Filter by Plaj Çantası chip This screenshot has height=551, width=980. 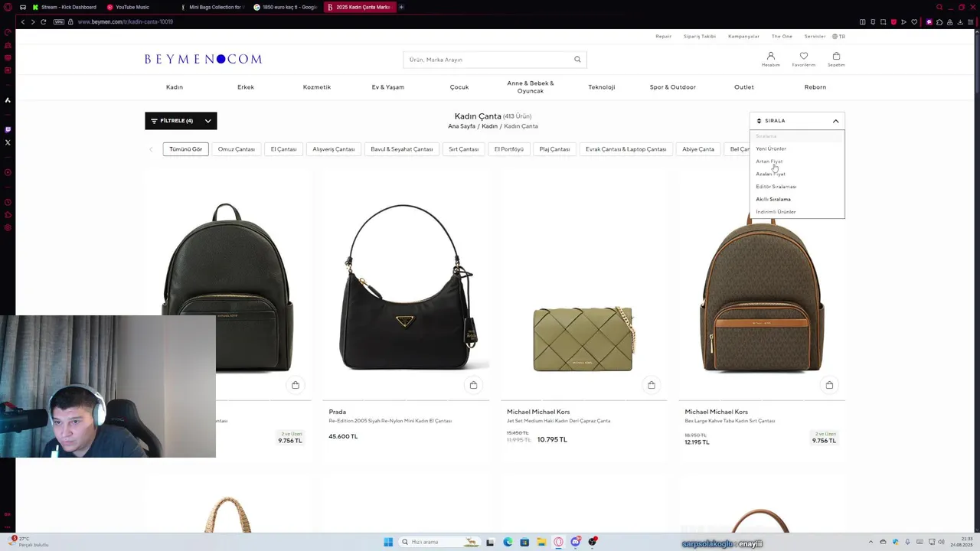pos(554,149)
